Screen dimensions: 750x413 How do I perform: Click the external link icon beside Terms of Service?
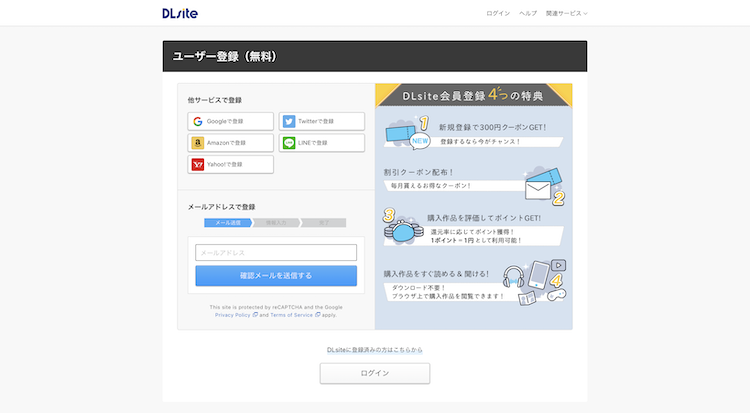pyautogui.click(x=318, y=315)
